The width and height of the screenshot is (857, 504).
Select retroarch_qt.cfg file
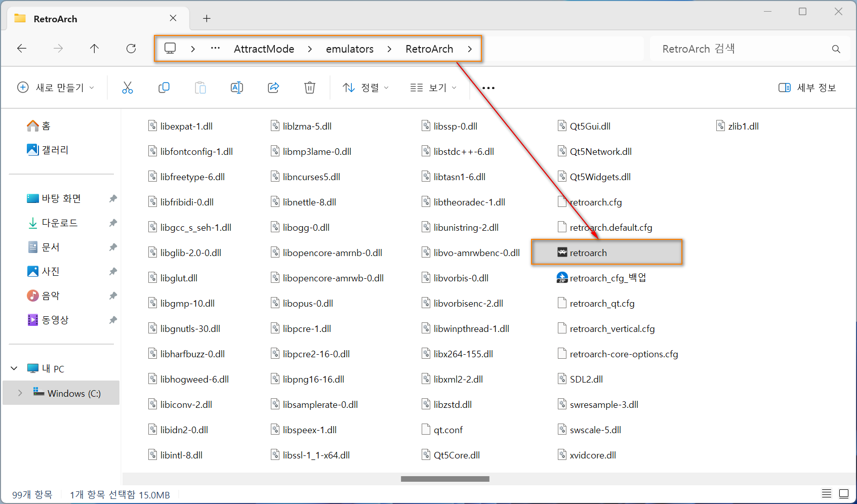[596, 303]
